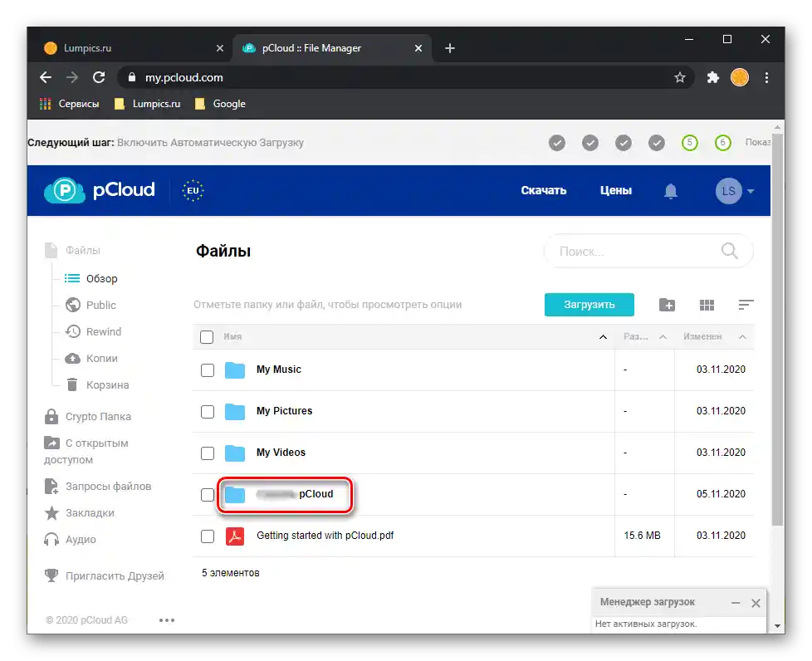Click the page vertical scrollbar
Viewport: 812px width, 661px height.
[777, 330]
